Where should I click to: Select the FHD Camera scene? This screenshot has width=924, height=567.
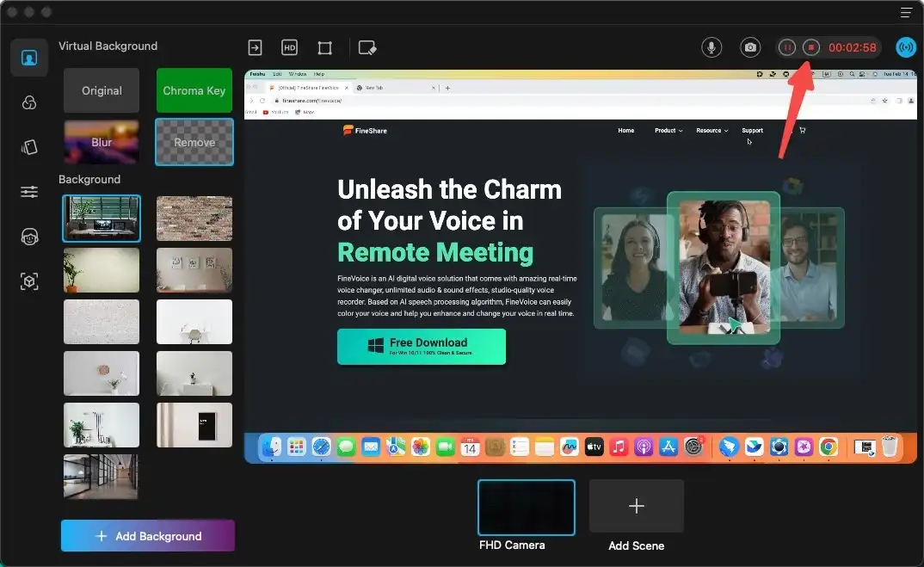point(527,508)
